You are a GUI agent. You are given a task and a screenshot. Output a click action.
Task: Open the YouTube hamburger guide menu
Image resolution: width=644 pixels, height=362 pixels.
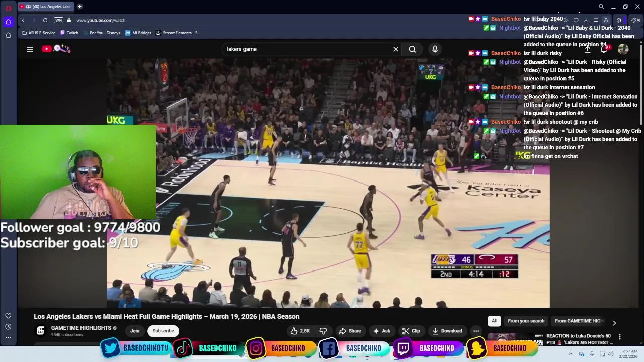click(30, 49)
